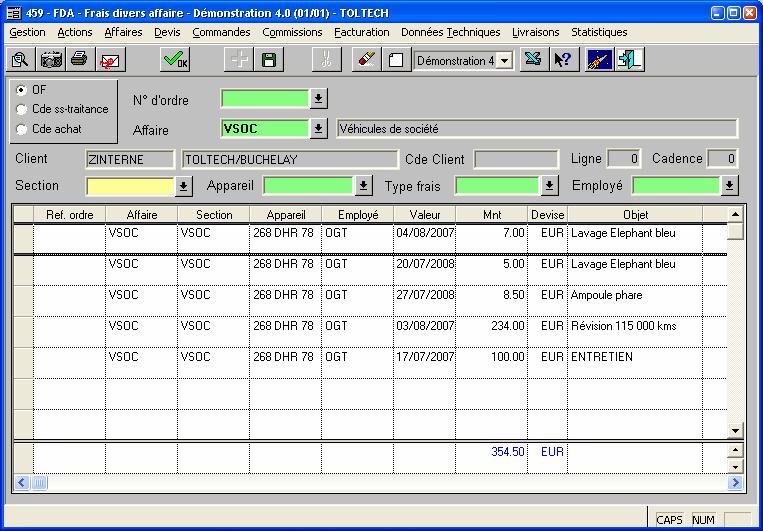Viewport: 763px width, 531px height.
Task: Open the Facturation menu
Action: coord(362,33)
